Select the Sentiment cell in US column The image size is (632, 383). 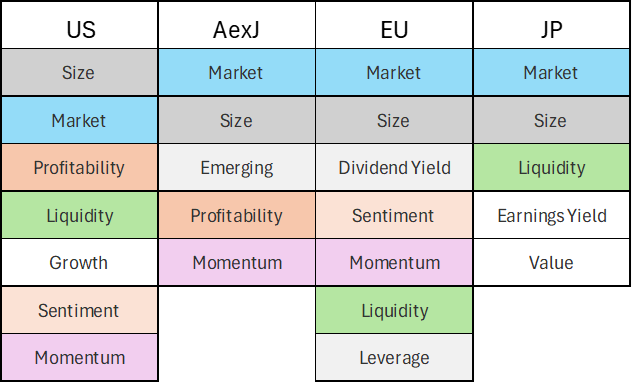[x=80, y=310]
